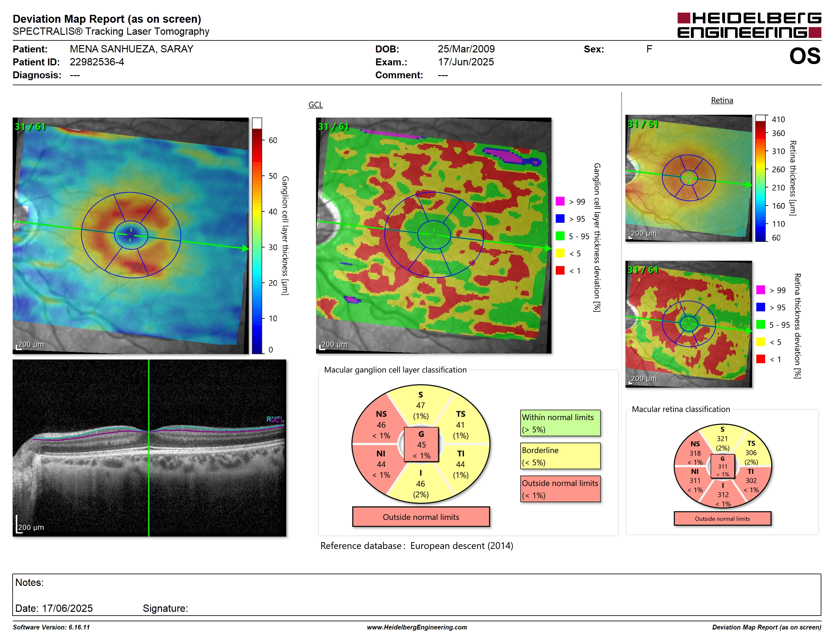Screen dimensions: 834x644
Task: Click the GCL sector TI value 44
Action: pos(460,464)
